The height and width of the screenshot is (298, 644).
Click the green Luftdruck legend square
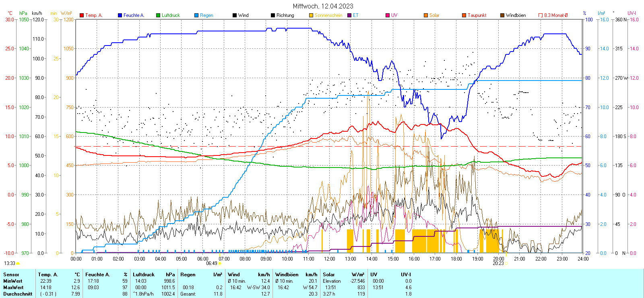pos(158,15)
